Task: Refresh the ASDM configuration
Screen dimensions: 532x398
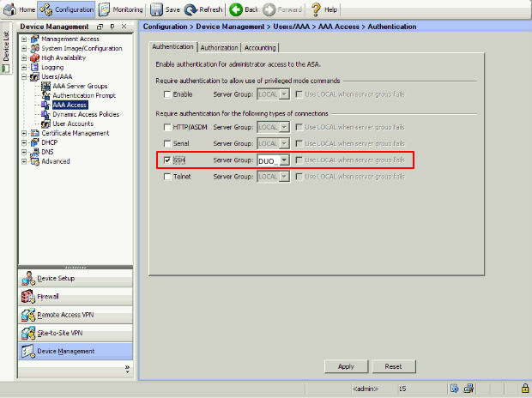Action: pyautogui.click(x=190, y=9)
